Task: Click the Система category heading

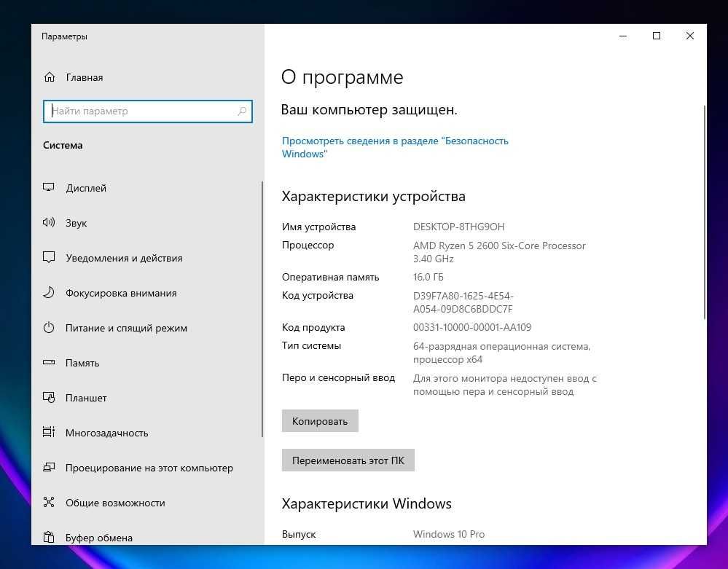Action: click(x=63, y=145)
